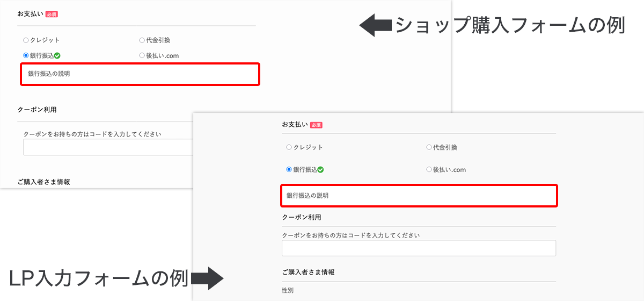Click left arrow beside ショップ購入フォームの例
The image size is (644, 301).
(x=375, y=26)
